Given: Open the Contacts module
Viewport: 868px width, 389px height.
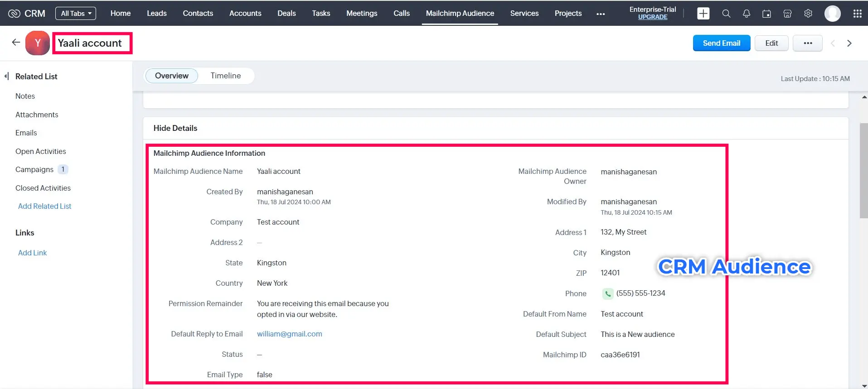Looking at the screenshot, I should coord(198,14).
